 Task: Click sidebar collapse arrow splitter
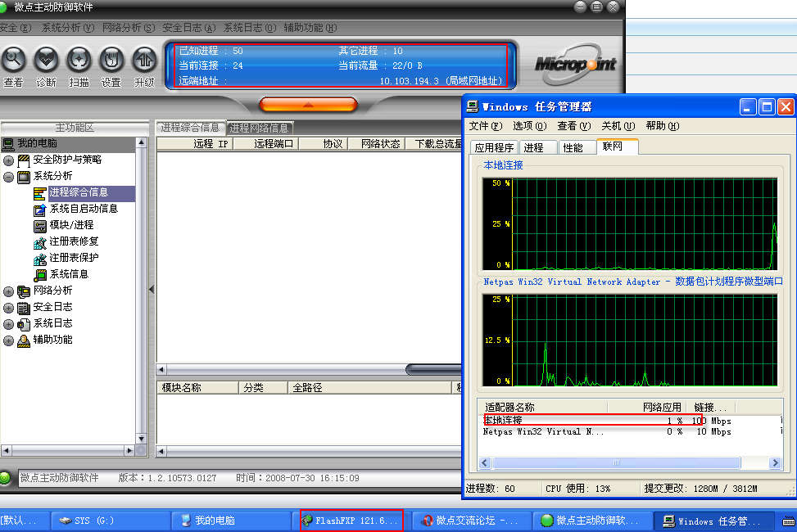(x=152, y=290)
